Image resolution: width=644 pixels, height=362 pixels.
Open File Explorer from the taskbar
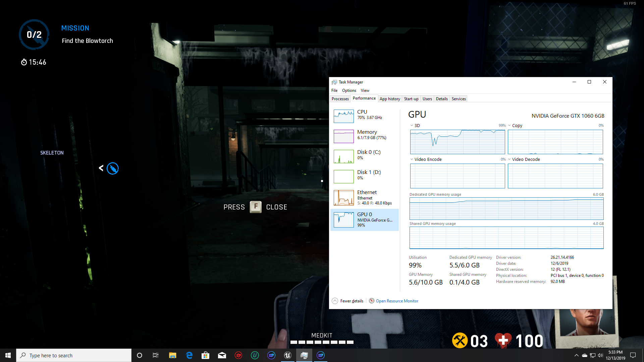tap(172, 355)
